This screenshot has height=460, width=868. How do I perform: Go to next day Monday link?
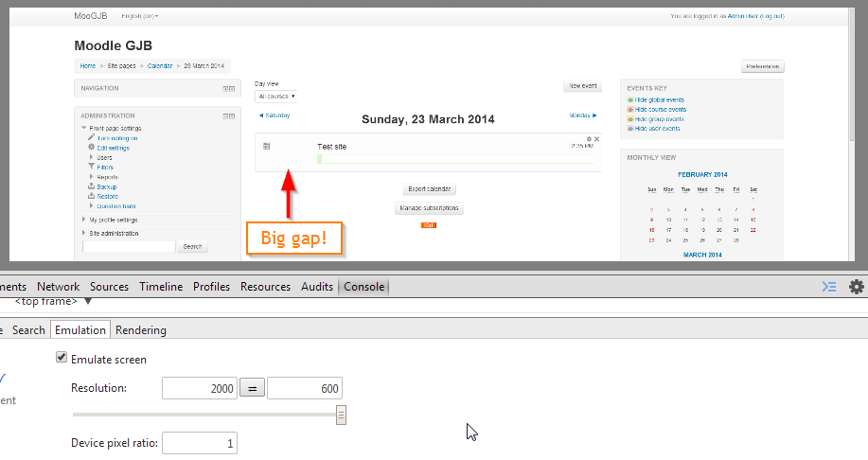pos(583,115)
